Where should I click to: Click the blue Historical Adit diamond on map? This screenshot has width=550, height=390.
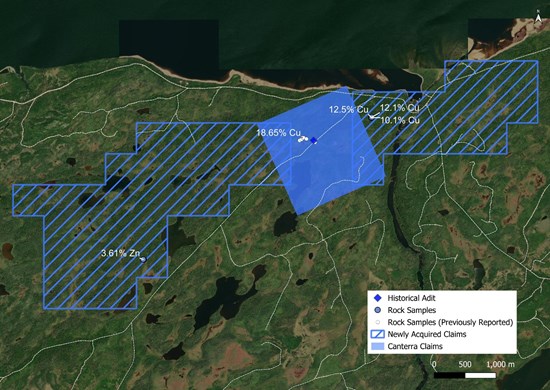coord(314,140)
